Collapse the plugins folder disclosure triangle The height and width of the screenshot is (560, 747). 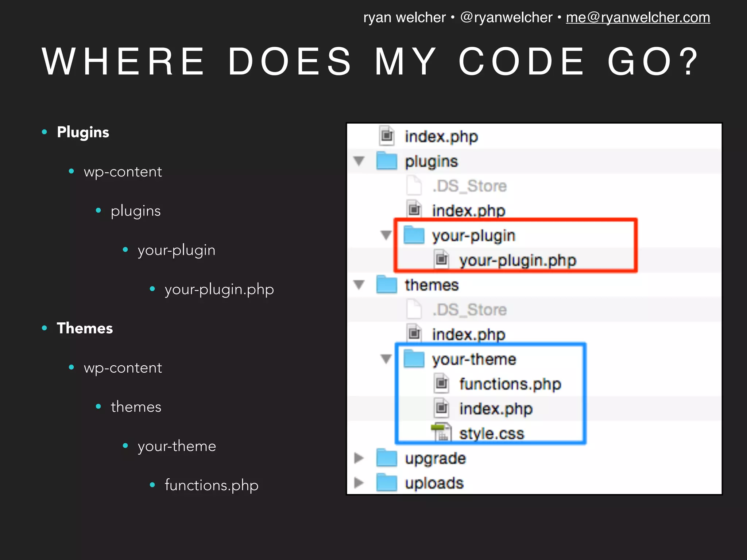(x=359, y=161)
